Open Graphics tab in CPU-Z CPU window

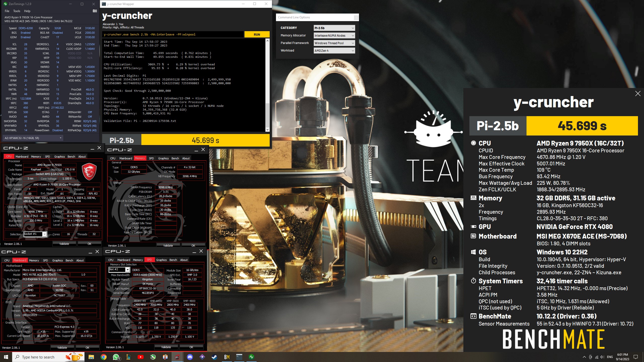pyautogui.click(x=60, y=156)
